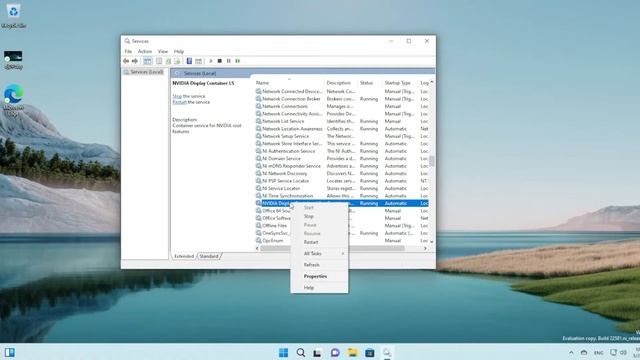Image resolution: width=640 pixels, height=360 pixels.
Task: Select the Network Setup Service row
Action: [x=341, y=136]
